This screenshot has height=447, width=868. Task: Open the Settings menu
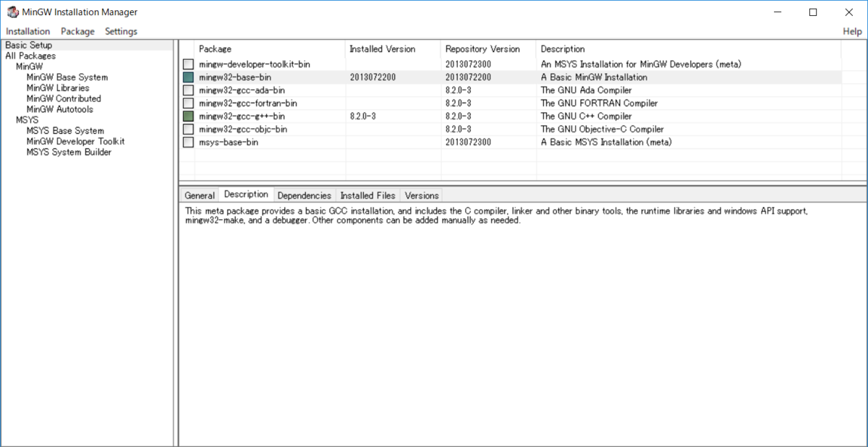coord(121,31)
